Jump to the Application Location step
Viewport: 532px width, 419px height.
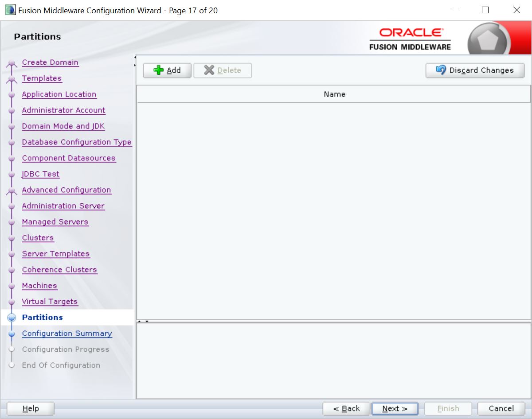pos(59,94)
